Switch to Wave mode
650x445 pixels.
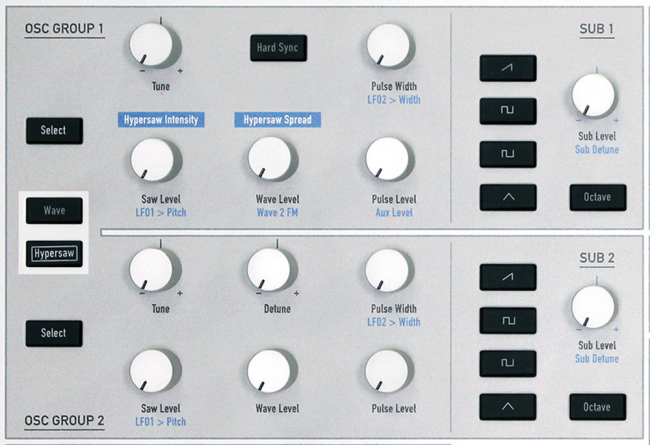click(54, 212)
